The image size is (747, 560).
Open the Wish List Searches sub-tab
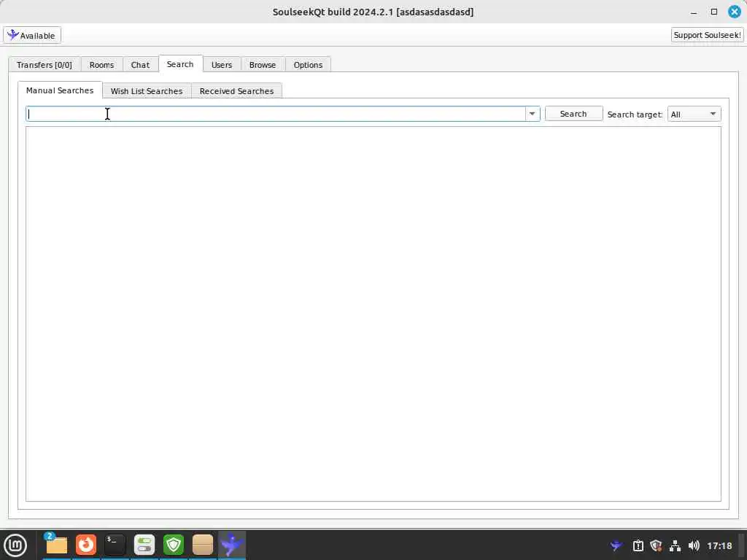click(146, 91)
